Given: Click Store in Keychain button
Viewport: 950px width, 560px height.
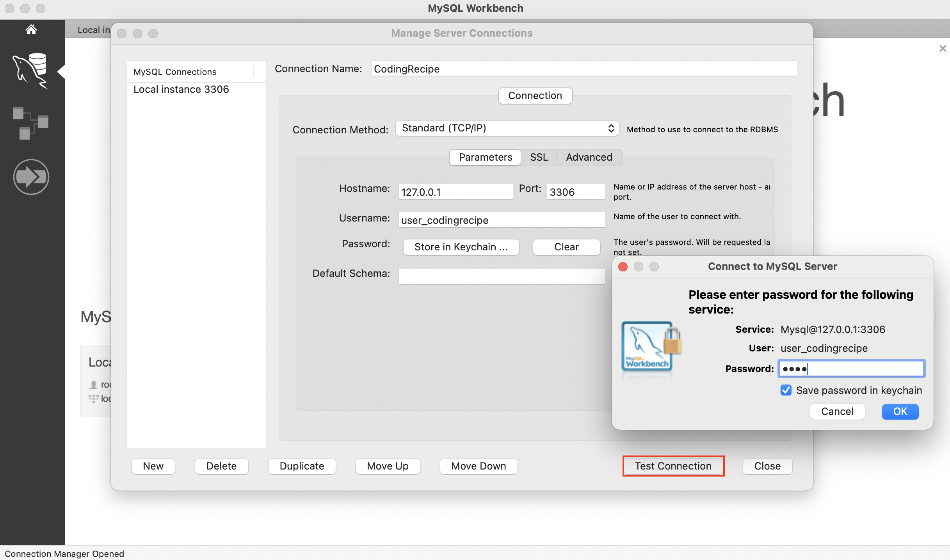Looking at the screenshot, I should point(461,247).
